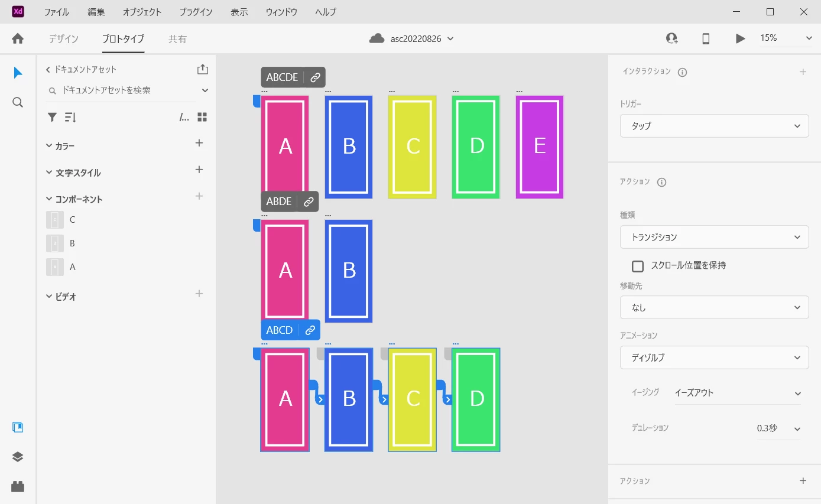Screen dimensions: 821x504
Task: Open the ヘルプ menu
Action: pyautogui.click(x=326, y=12)
